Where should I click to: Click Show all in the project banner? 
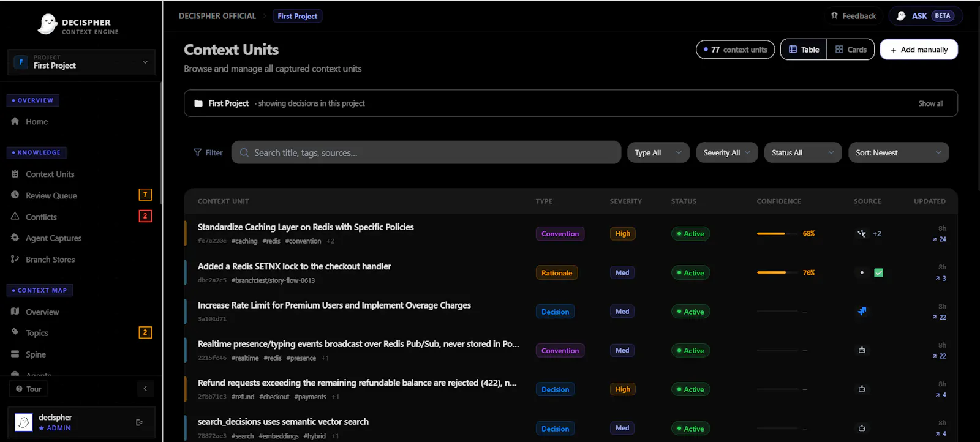[x=930, y=103]
